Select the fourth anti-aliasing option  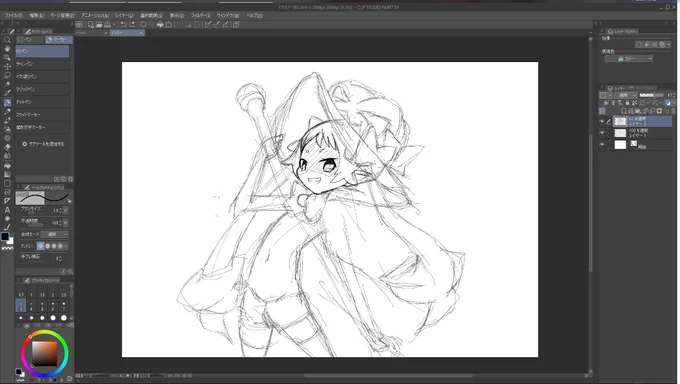[x=60, y=246]
